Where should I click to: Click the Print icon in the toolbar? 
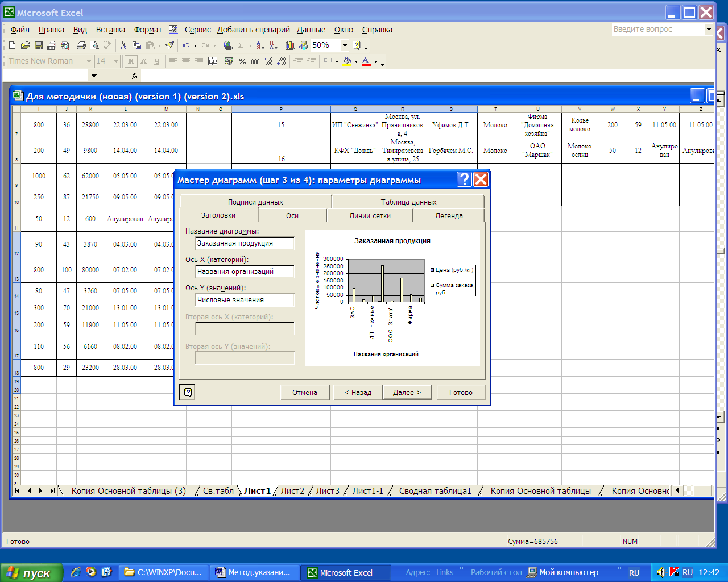tap(81, 45)
